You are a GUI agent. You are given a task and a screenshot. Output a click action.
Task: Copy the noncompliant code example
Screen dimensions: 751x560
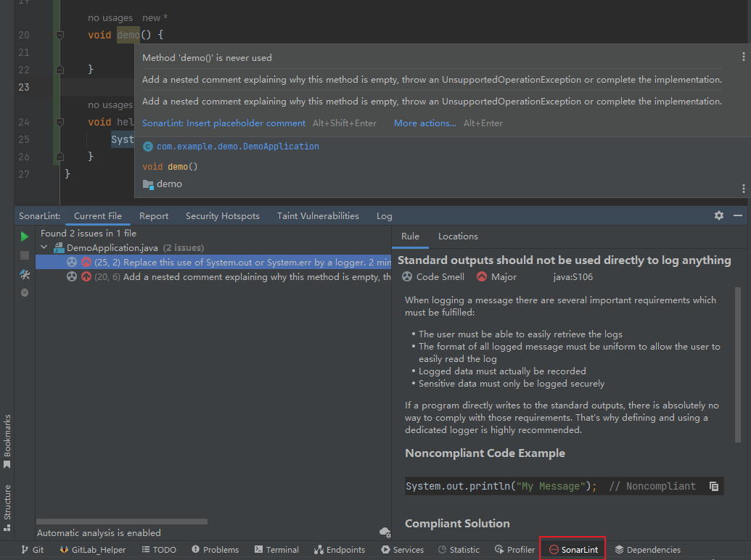[x=714, y=486]
